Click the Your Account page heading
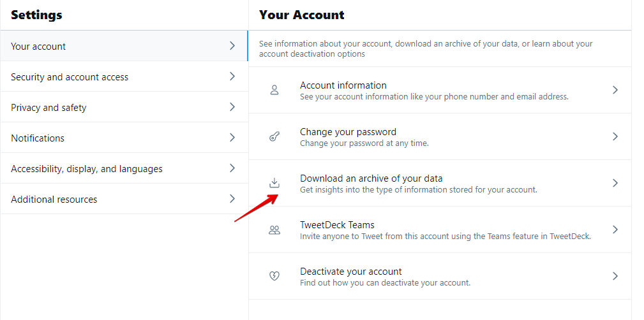The width and height of the screenshot is (644, 320). [302, 15]
